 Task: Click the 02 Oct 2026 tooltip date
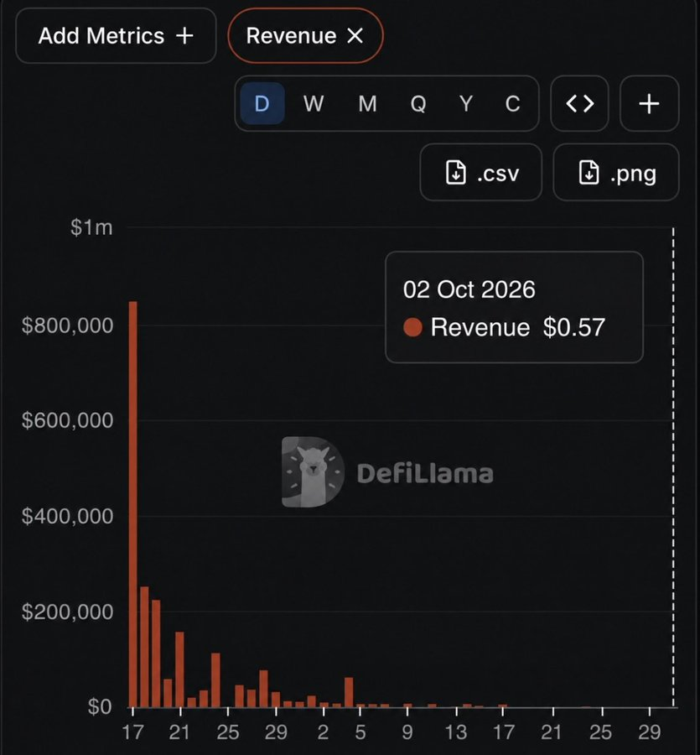click(x=469, y=289)
